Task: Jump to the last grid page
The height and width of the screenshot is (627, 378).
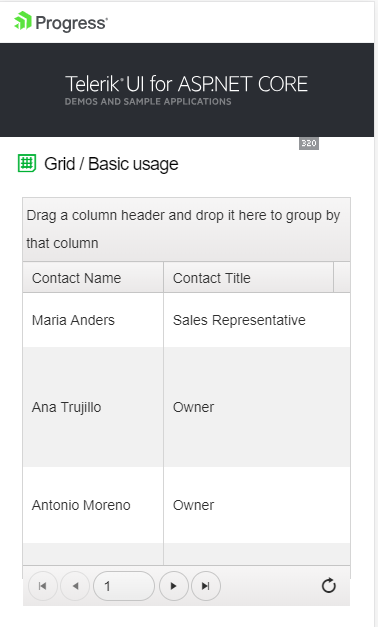Action: (x=206, y=586)
